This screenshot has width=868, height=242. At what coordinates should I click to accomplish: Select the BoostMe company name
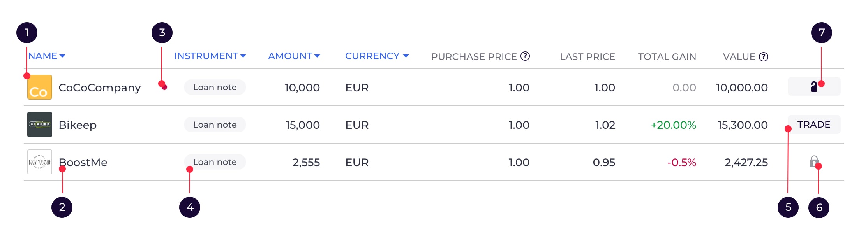(83, 162)
